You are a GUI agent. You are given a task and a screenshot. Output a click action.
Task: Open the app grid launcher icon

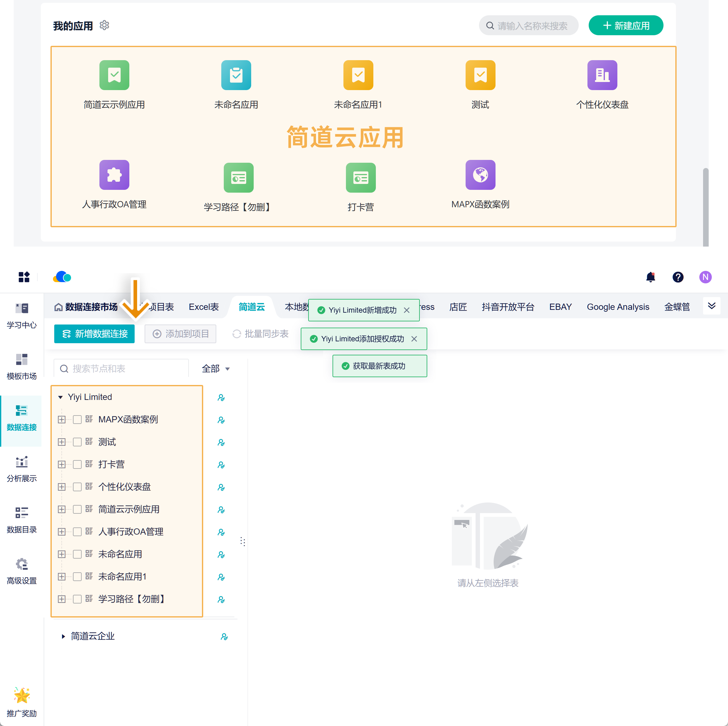point(24,277)
